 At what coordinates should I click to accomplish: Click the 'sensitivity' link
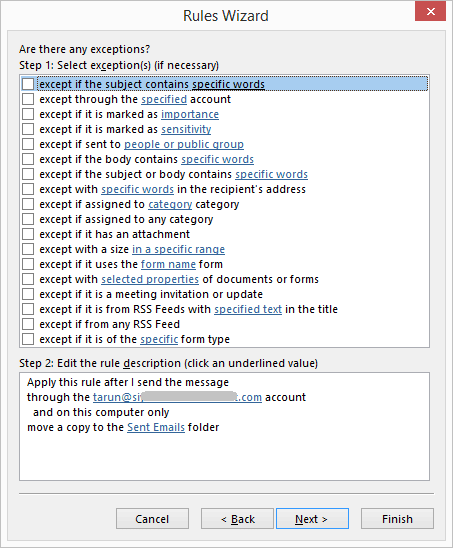pos(186,129)
